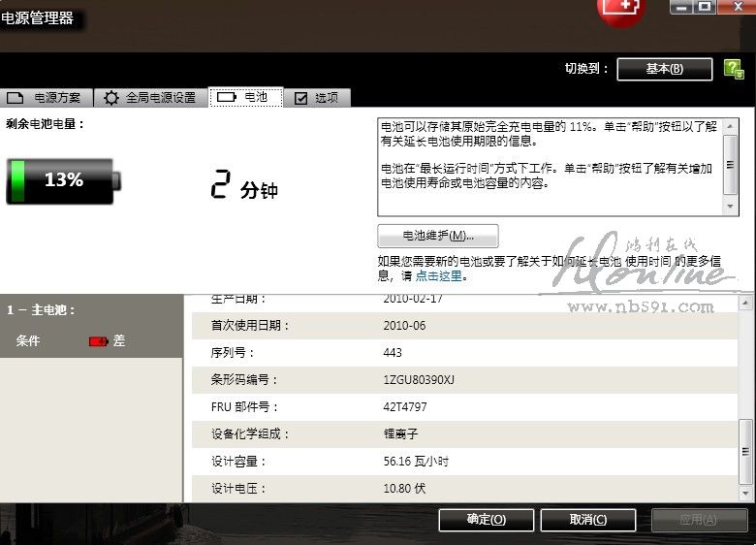The height and width of the screenshot is (545, 756).
Task: Select the 条形码编号 row in details list
Action: click(465, 379)
